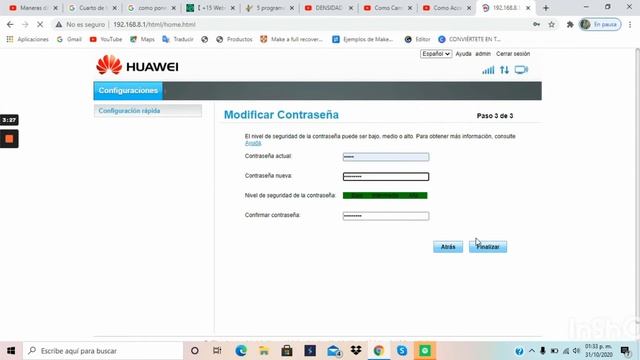Open the CONVIÉRTETE EN T bookmark
Image resolution: width=640 pixels, height=360 pixels.
coord(469,39)
